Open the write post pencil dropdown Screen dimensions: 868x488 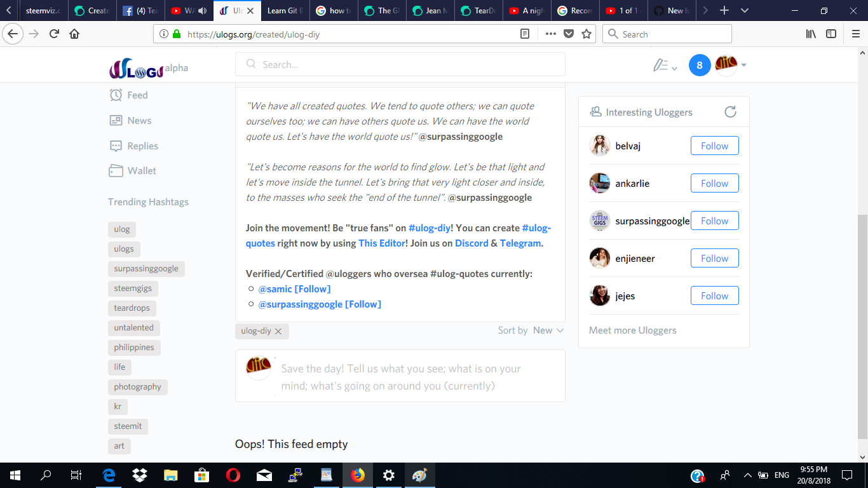pos(665,65)
